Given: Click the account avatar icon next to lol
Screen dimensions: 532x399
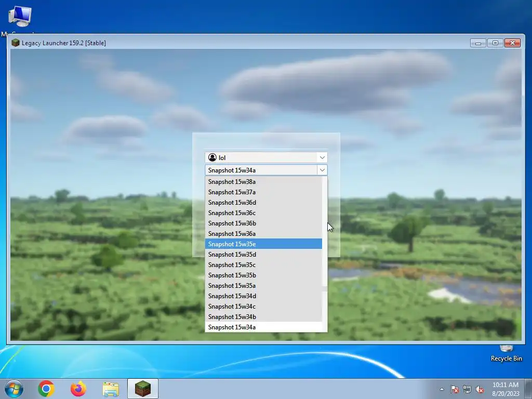Looking at the screenshot, I should point(212,157).
